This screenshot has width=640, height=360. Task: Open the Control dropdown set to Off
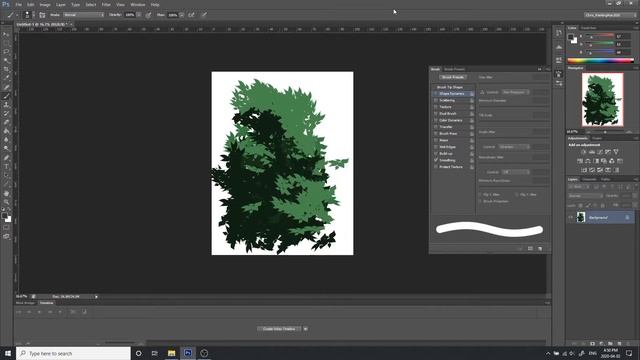click(516, 172)
